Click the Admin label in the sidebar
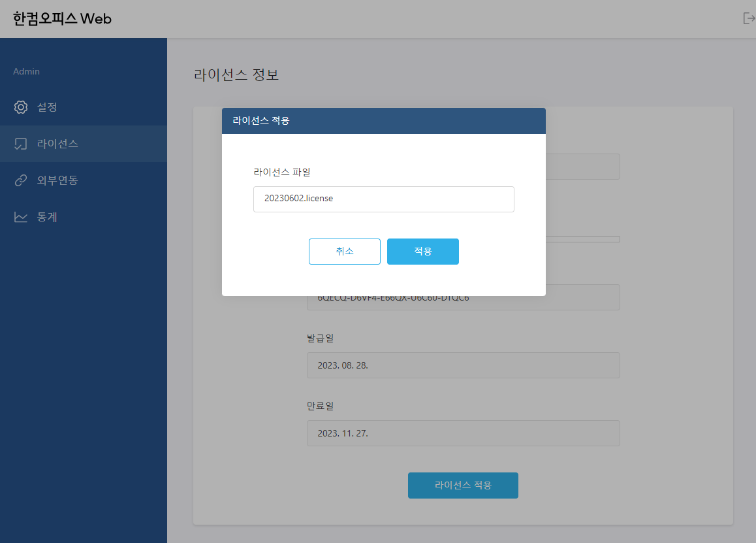Viewport: 756px width, 543px height. click(26, 71)
